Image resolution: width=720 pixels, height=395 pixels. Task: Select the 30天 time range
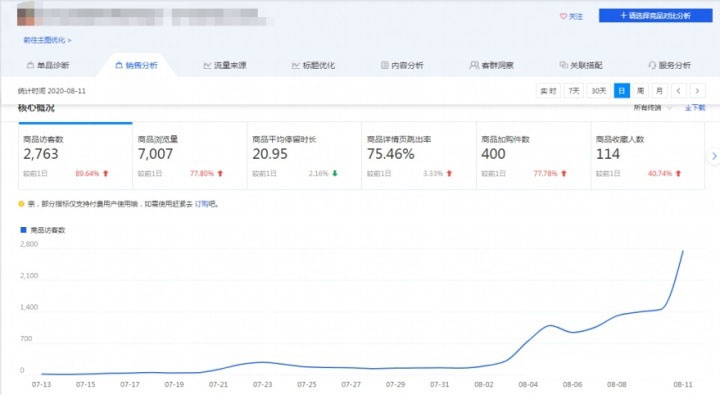click(x=598, y=90)
